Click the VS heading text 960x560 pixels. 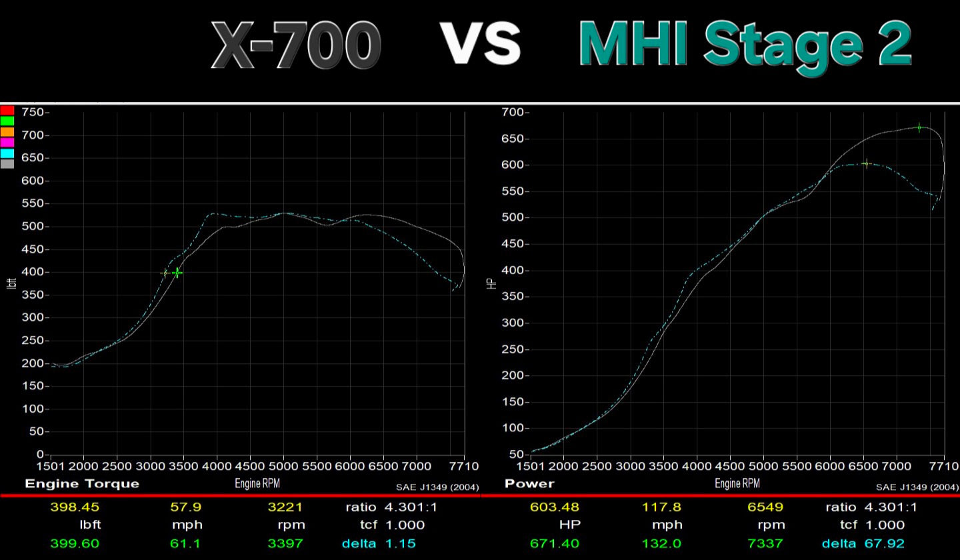480,44
